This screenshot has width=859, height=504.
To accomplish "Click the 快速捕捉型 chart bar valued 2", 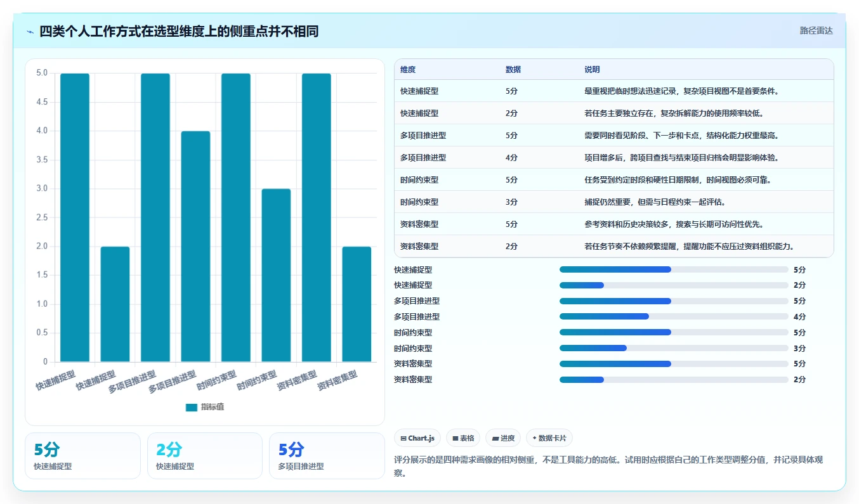I will (x=115, y=304).
